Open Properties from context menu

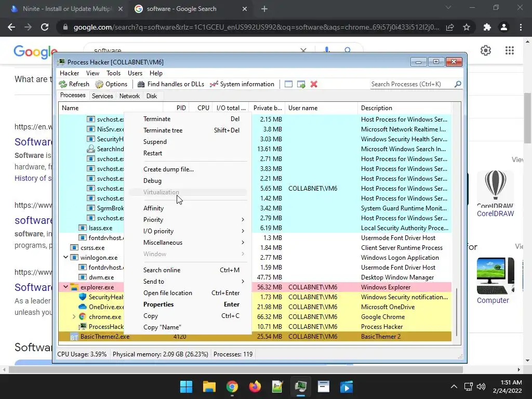188,304
